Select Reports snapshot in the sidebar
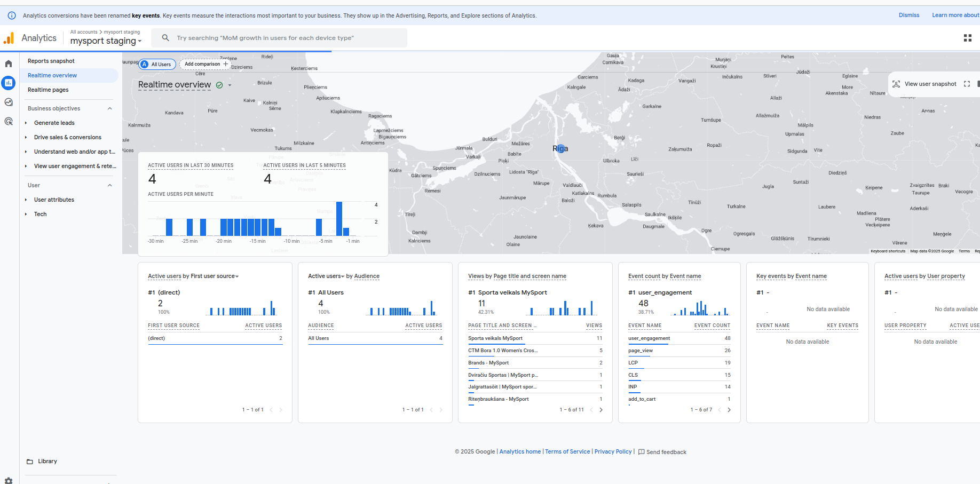The height and width of the screenshot is (484, 980). click(51, 61)
